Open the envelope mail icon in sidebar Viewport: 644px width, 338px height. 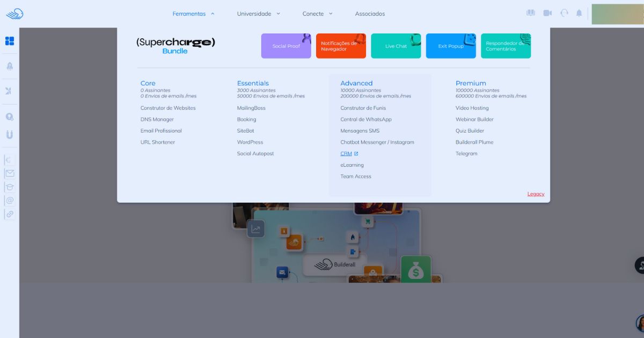tap(10, 173)
